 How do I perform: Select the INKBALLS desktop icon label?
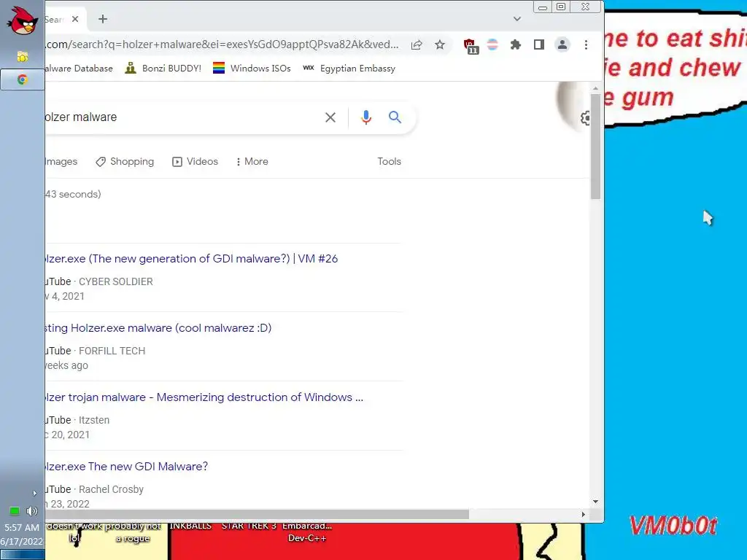190,526
